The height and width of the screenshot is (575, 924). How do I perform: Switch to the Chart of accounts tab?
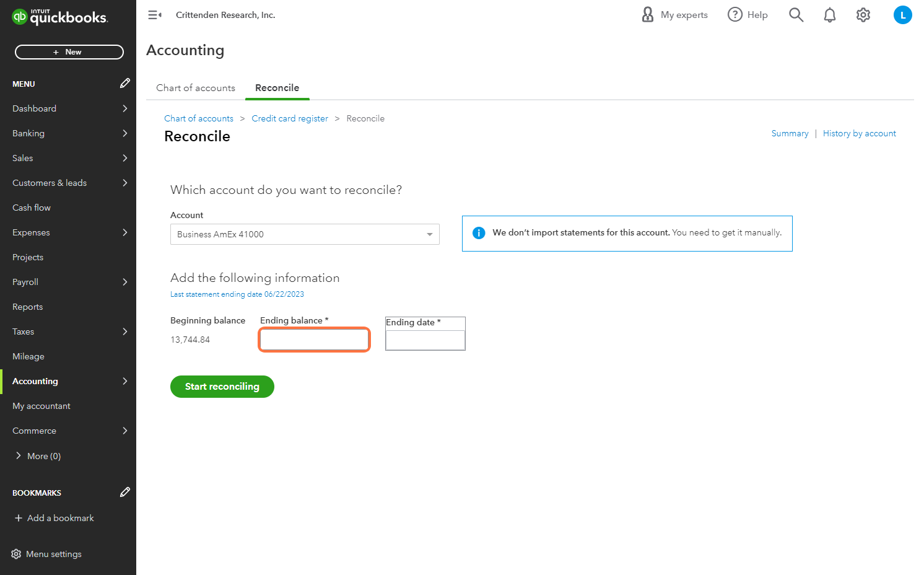click(196, 88)
